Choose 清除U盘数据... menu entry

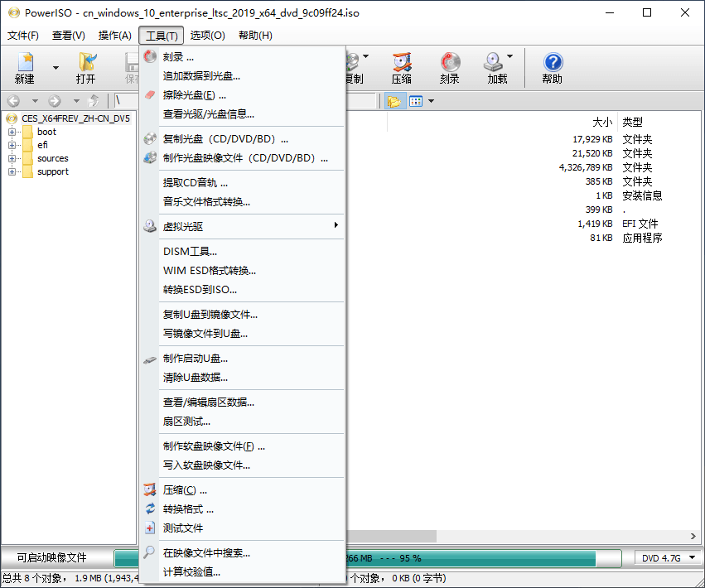click(x=243, y=378)
